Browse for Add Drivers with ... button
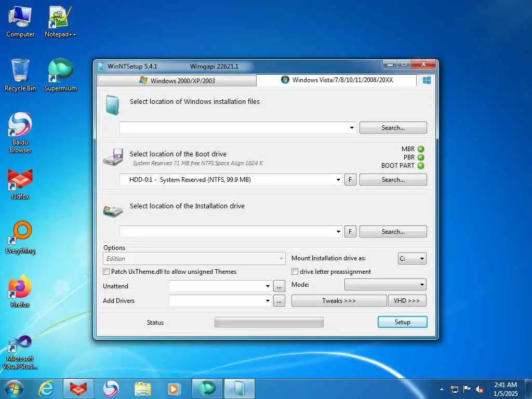This screenshot has width=532, height=399. pyautogui.click(x=279, y=301)
